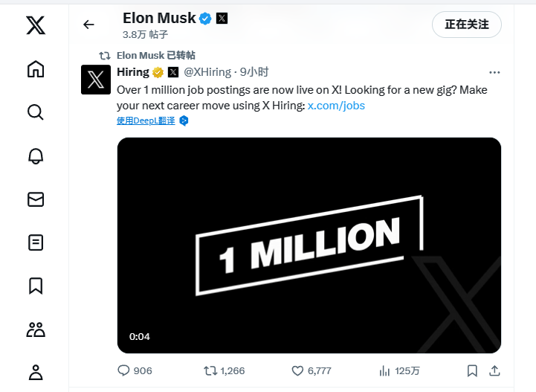Bookmark the Hiring post
The image size is (536, 392).
tap(472, 370)
